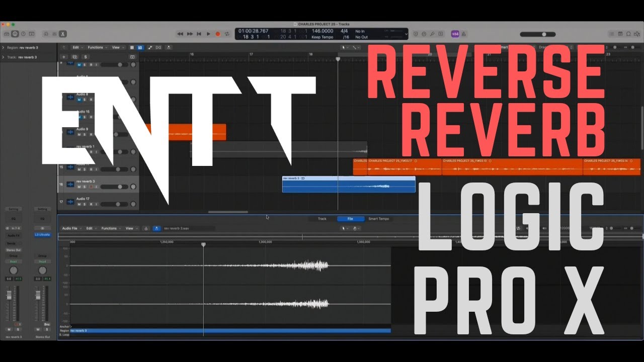
Task: Open Quick Help icon
Action: [24, 34]
